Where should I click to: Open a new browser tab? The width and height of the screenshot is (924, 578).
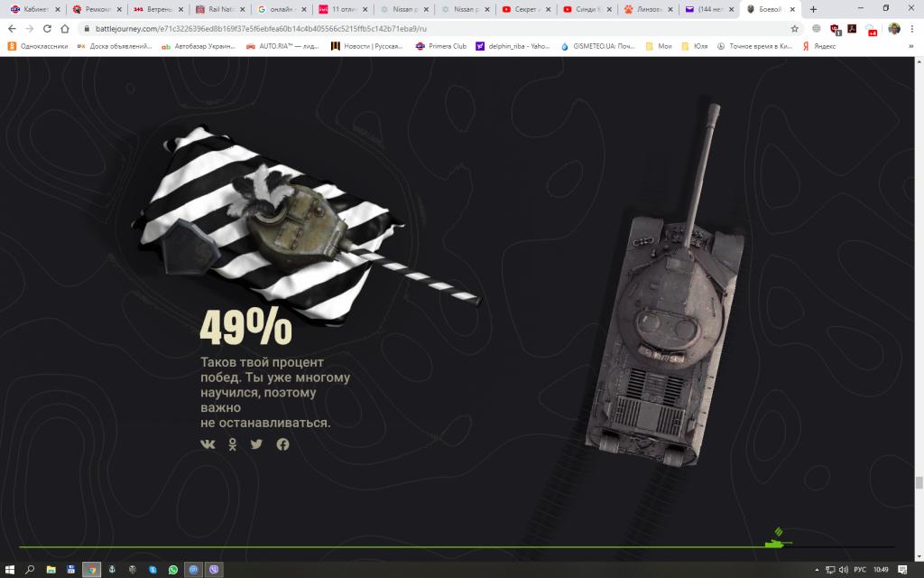813,9
